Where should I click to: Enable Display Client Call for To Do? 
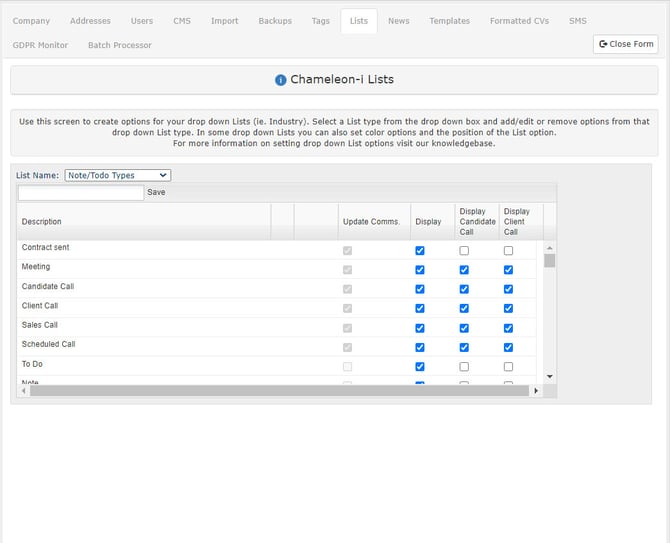coord(508,367)
